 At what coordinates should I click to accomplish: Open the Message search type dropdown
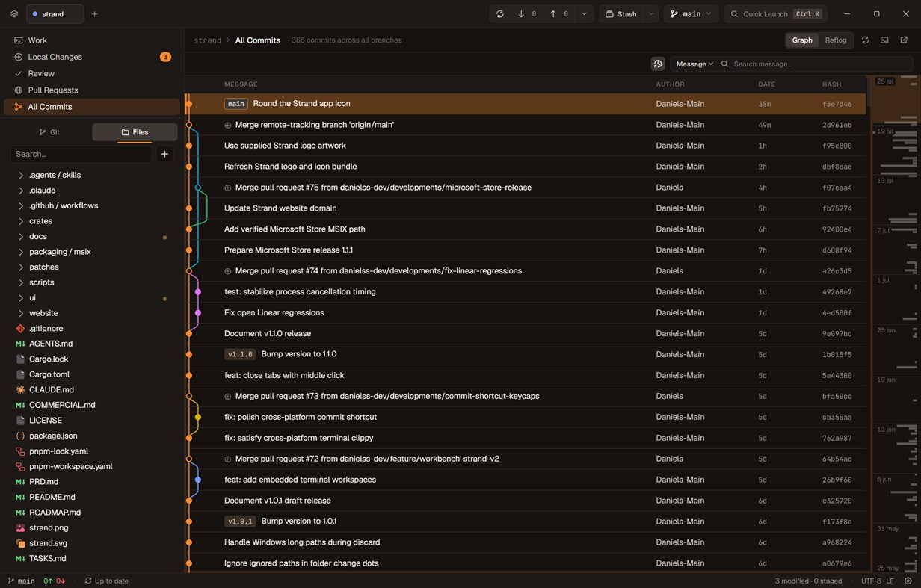click(694, 64)
